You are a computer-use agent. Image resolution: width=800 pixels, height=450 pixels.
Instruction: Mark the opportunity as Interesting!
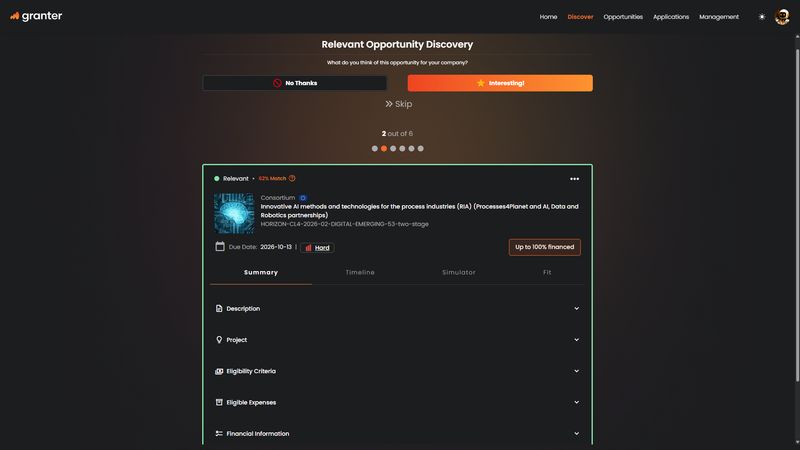[x=500, y=83]
